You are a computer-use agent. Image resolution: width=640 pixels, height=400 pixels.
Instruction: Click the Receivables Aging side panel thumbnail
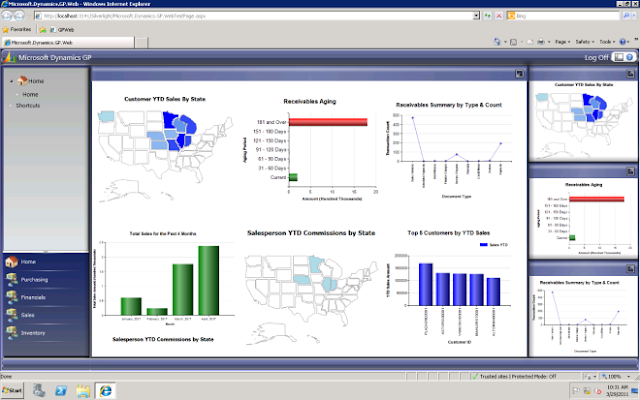pos(583,218)
